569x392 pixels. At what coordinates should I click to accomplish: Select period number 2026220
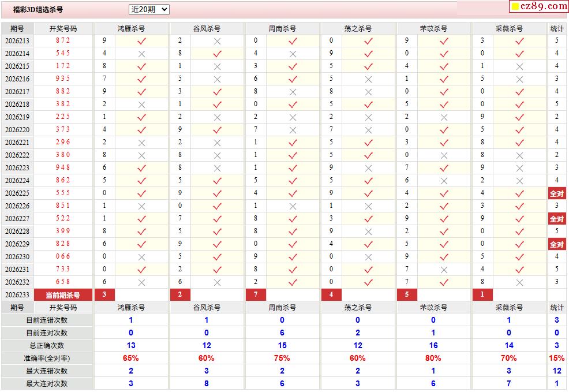[x=17, y=130]
